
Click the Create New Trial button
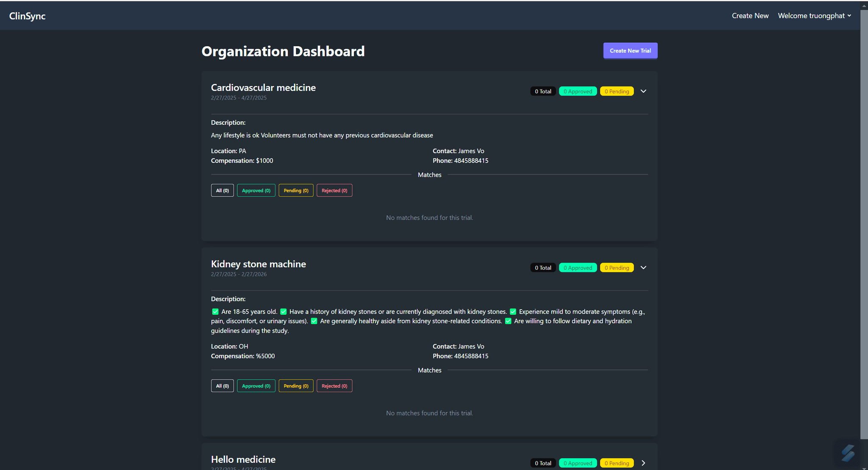[630, 50]
